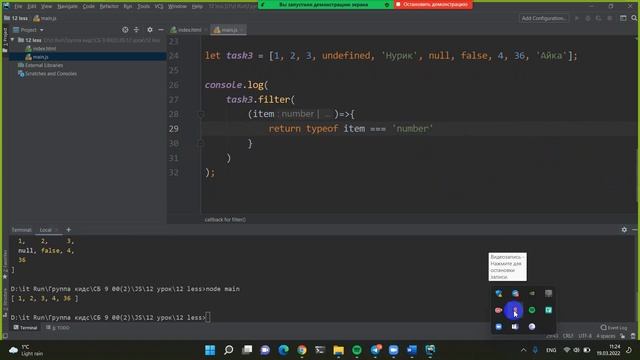Select the main.js editor tab

(x=229, y=30)
